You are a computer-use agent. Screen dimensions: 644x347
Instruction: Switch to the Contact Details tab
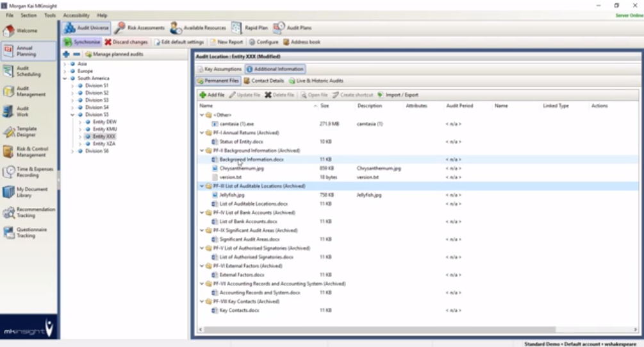click(263, 81)
